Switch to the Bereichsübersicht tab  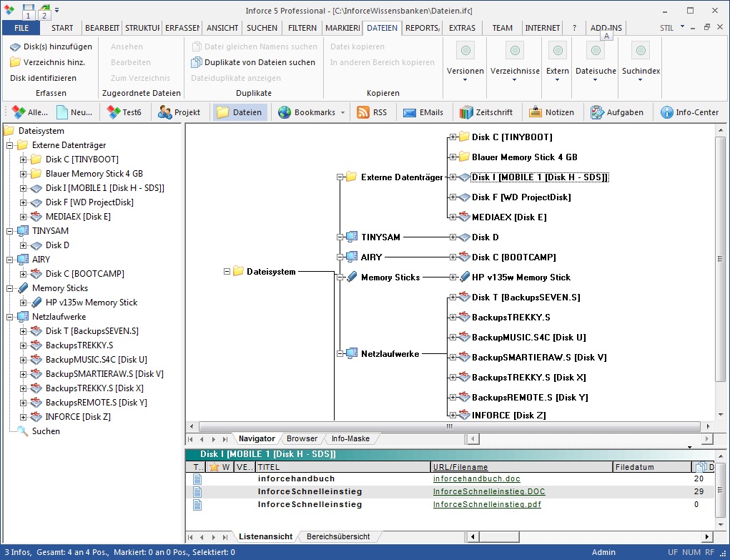pos(338,536)
